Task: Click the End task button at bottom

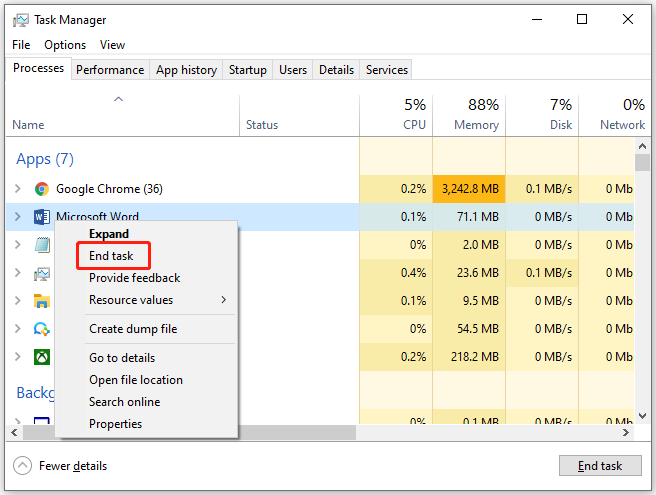Action: pos(600,466)
